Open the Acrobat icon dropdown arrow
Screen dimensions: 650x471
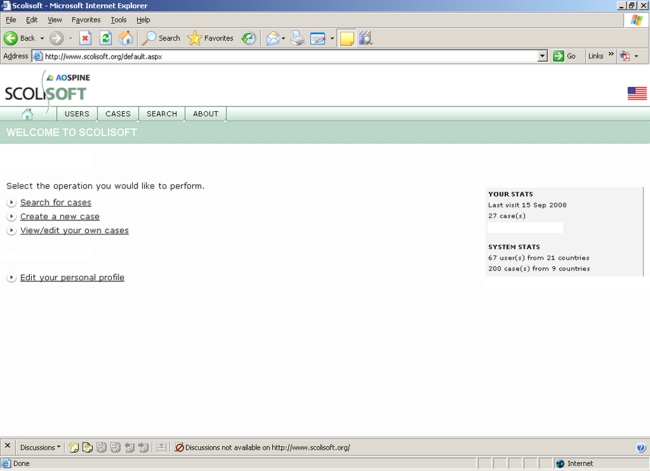636,56
